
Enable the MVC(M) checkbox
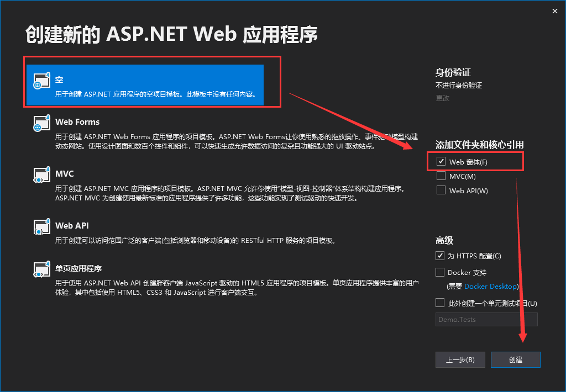pos(441,176)
